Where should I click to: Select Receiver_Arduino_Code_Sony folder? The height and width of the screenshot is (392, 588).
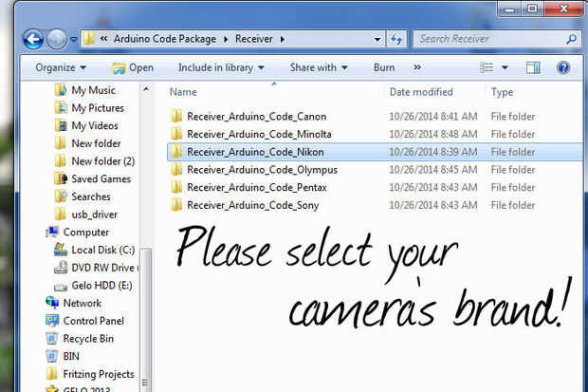(253, 205)
